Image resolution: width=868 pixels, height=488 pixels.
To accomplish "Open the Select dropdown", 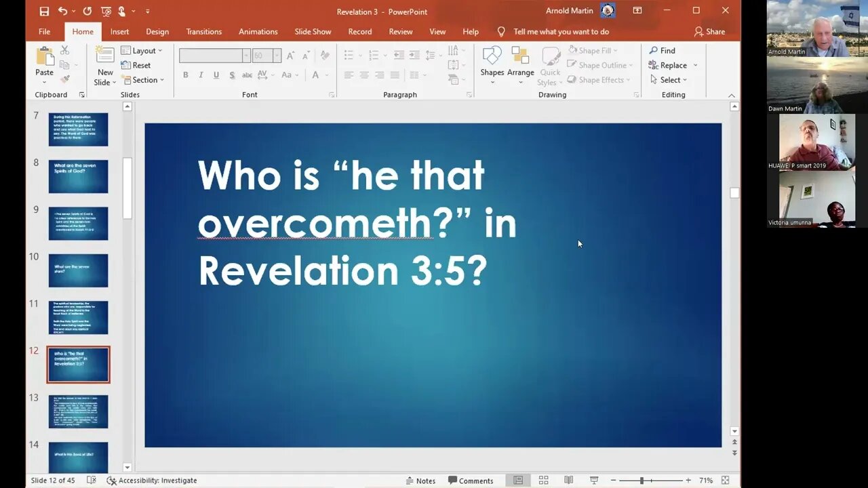I will click(667, 80).
